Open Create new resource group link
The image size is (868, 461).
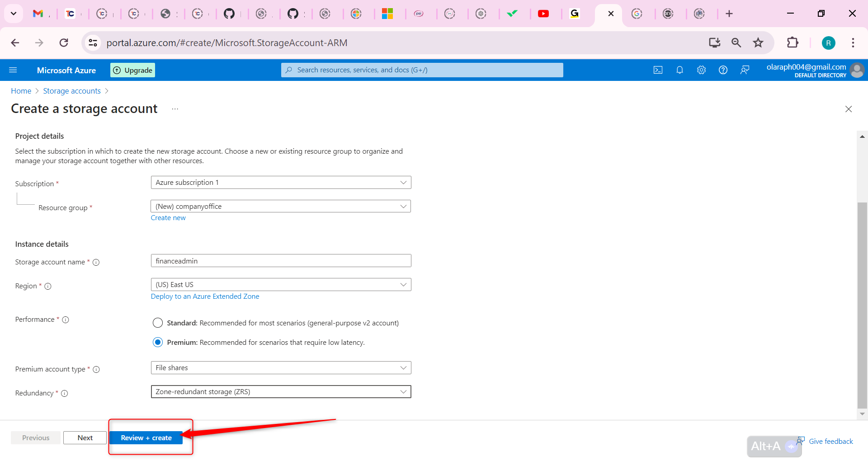click(x=168, y=217)
